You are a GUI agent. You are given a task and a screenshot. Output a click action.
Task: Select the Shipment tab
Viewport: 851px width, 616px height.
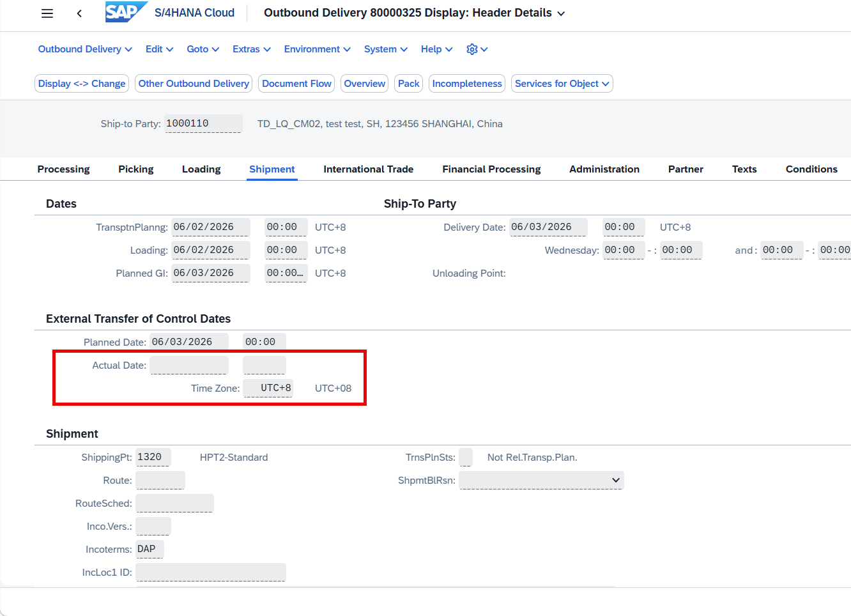click(x=272, y=169)
